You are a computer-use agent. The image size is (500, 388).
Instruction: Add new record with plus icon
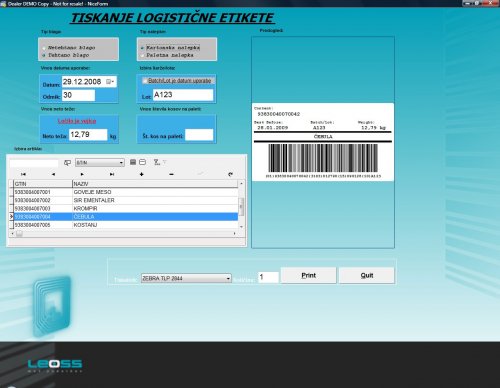coord(142,174)
